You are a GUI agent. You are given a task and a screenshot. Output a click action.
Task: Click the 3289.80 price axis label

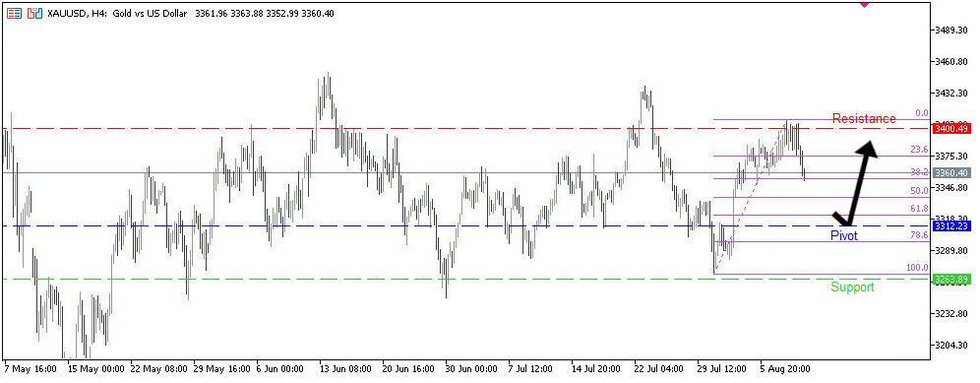(951, 251)
